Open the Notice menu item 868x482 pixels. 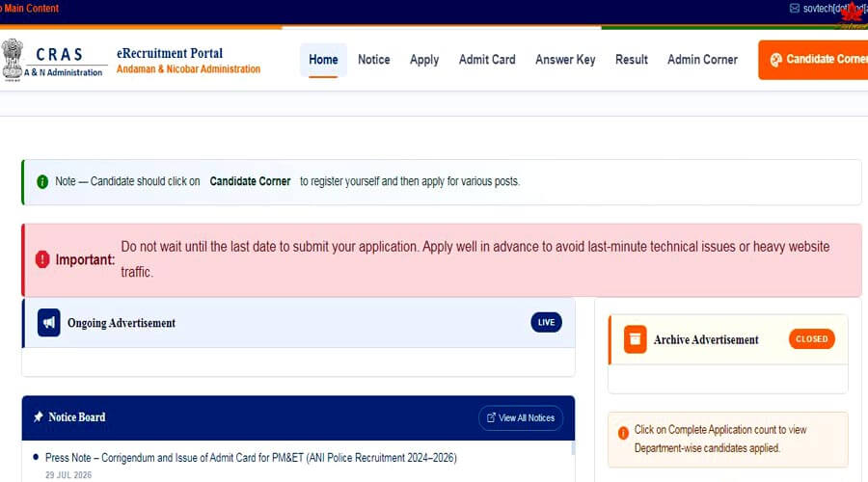pos(373,59)
